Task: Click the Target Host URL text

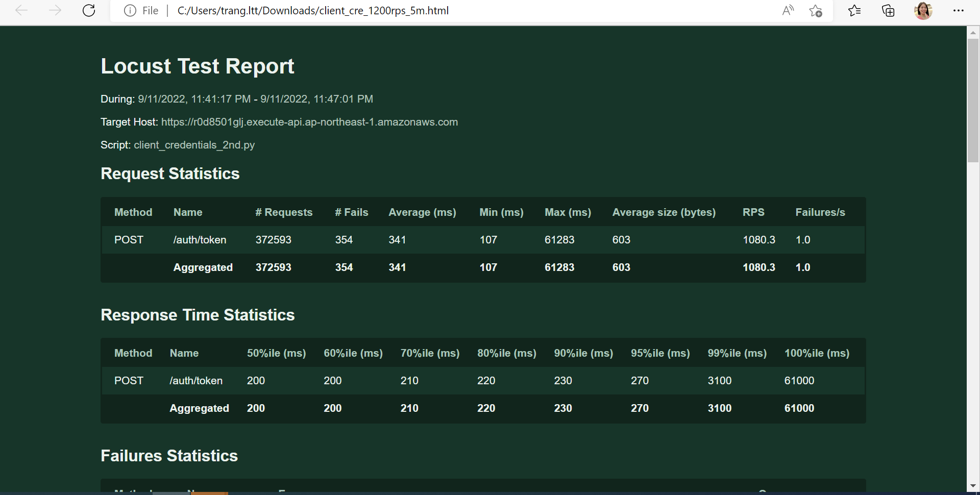Action: coord(309,122)
